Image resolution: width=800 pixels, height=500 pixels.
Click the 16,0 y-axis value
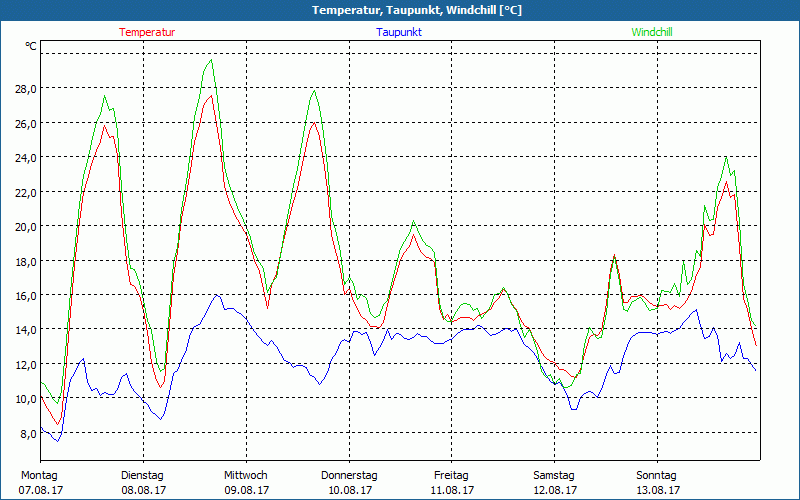tap(26, 295)
